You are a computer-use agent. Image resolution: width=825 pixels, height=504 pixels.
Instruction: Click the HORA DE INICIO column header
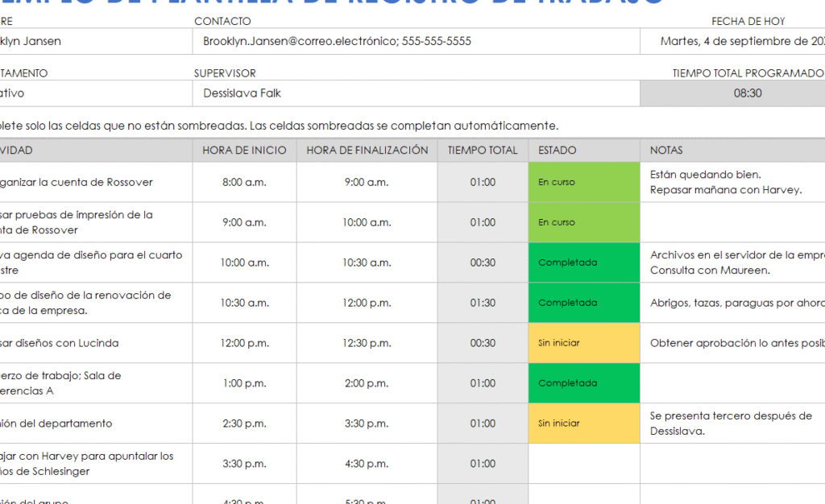(244, 151)
